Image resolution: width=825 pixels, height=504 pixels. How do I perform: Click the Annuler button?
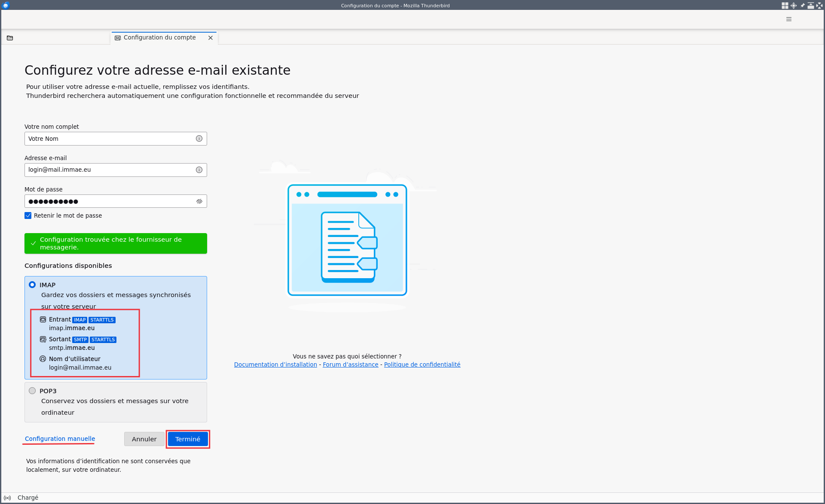coord(144,439)
